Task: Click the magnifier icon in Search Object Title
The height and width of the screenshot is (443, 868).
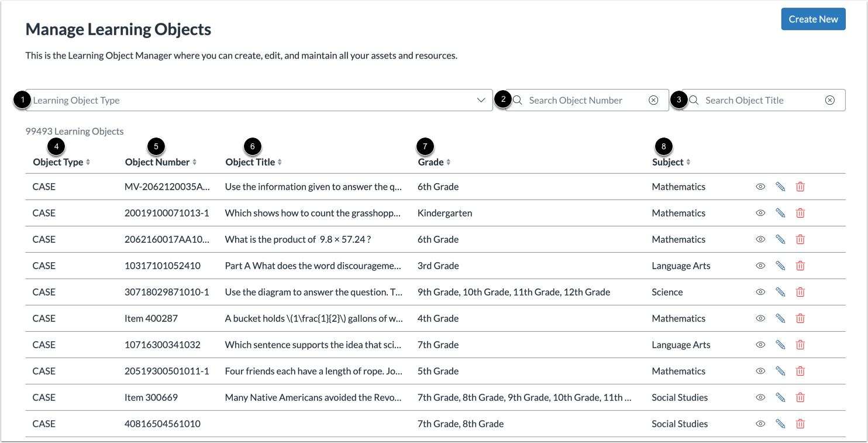Action: click(694, 99)
